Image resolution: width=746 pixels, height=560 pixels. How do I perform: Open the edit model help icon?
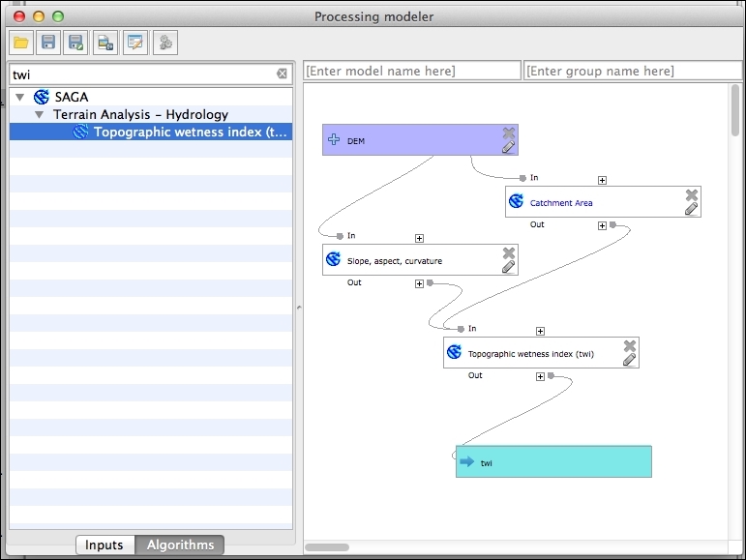pos(135,43)
